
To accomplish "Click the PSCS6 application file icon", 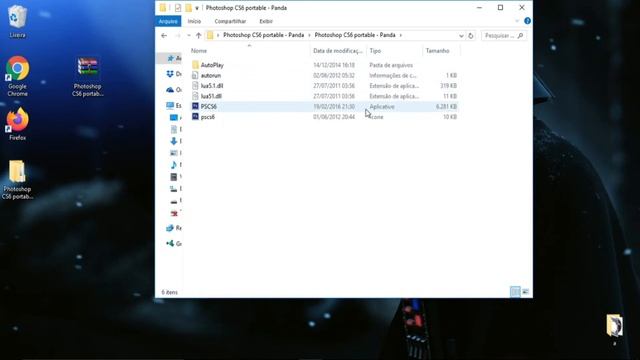I will tap(195, 106).
